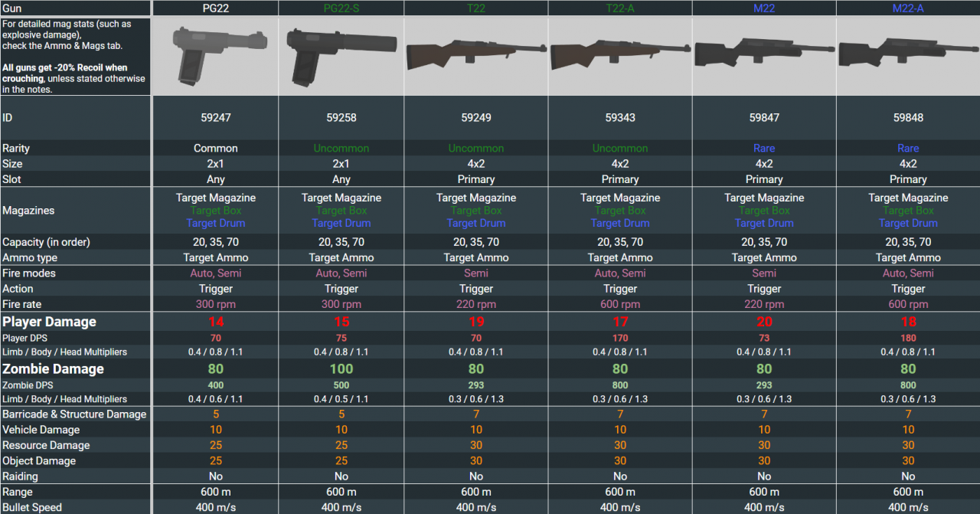980x514 pixels.
Task: Select the M22-A column header
Action: pyautogui.click(x=908, y=8)
